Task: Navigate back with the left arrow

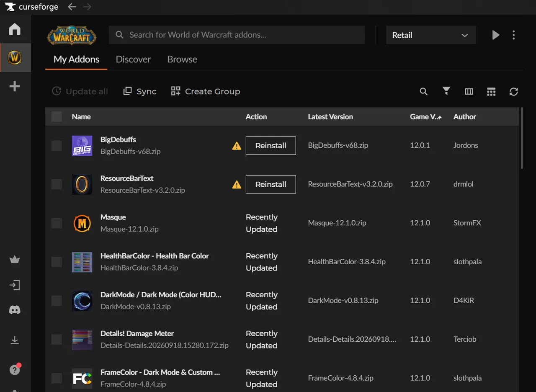Action: pyautogui.click(x=72, y=7)
